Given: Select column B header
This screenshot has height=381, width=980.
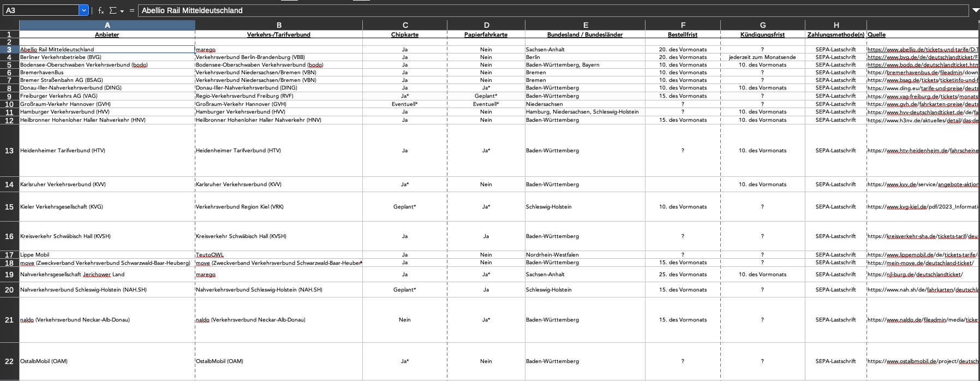Looking at the screenshot, I should (x=279, y=25).
